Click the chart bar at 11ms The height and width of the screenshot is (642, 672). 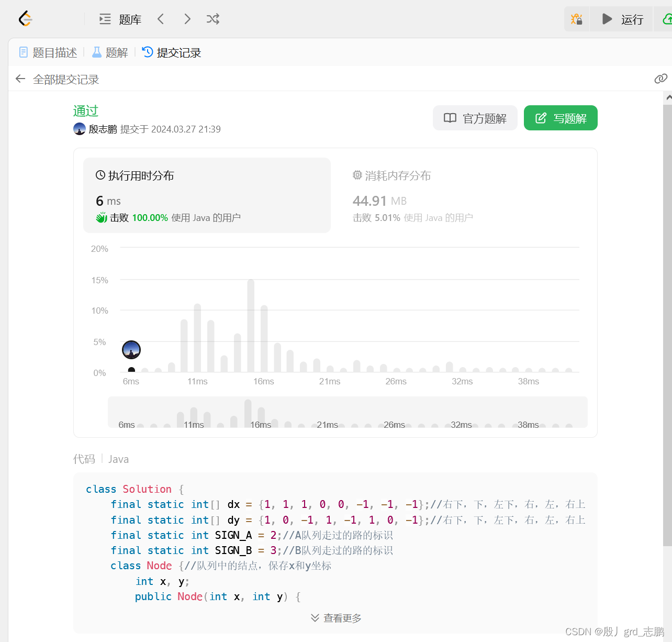[x=197, y=338]
